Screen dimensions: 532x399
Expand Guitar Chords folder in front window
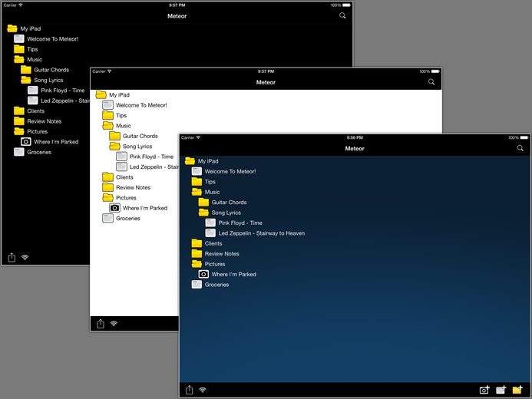tap(203, 203)
